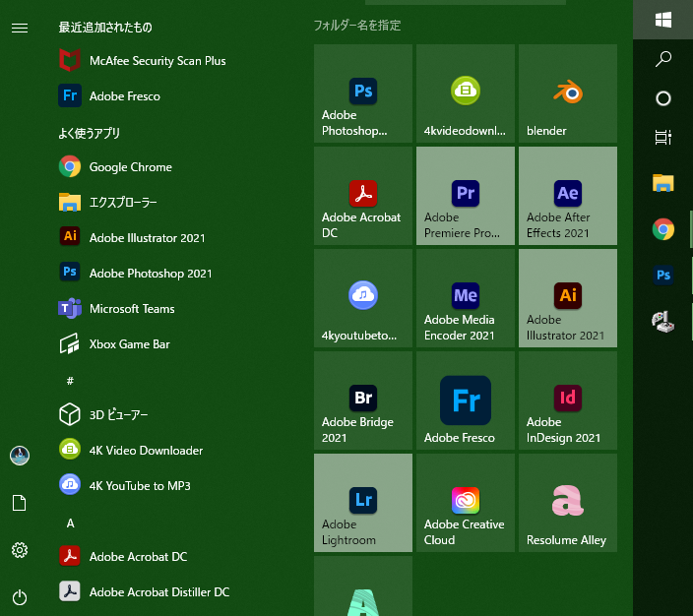Click the A letter header in app list

point(70,524)
